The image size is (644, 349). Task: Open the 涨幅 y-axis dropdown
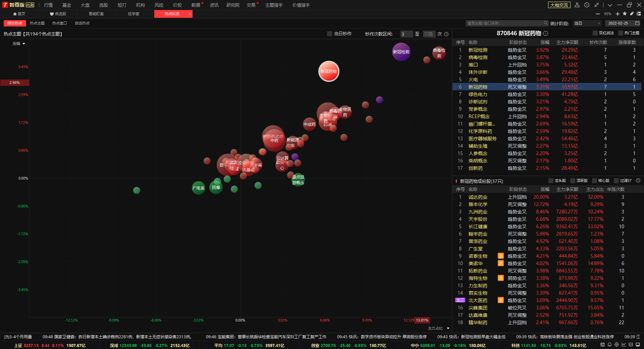click(19, 44)
